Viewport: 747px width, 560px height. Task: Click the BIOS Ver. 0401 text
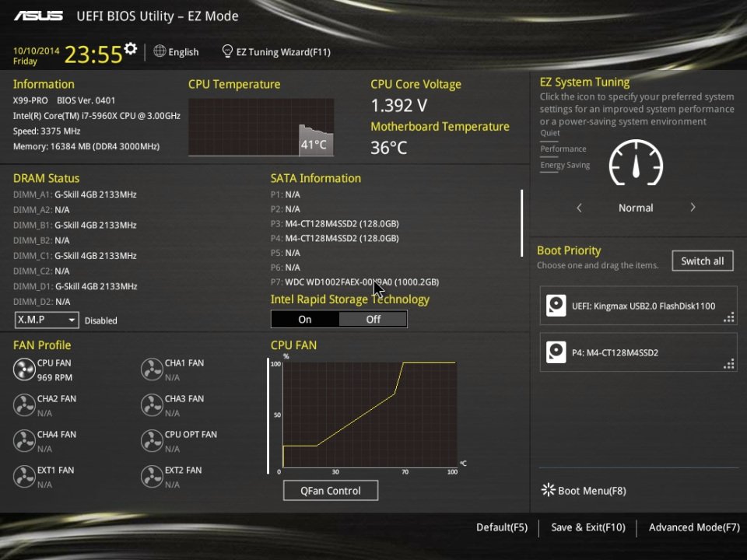pos(86,100)
